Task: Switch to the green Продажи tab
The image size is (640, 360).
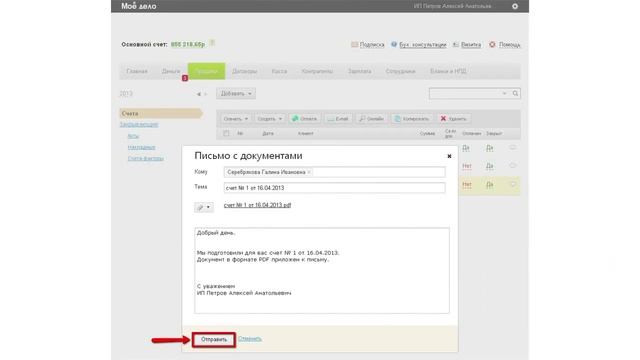Action: point(206,71)
